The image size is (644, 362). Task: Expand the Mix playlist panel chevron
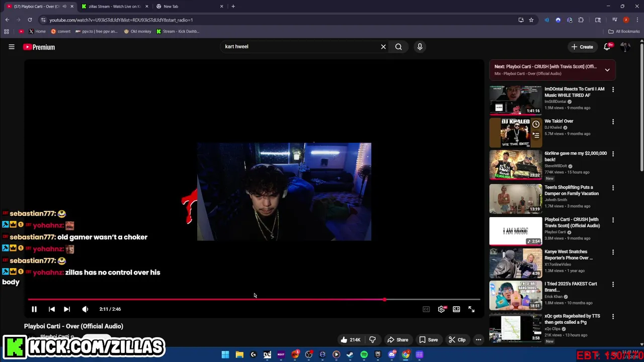607,70
